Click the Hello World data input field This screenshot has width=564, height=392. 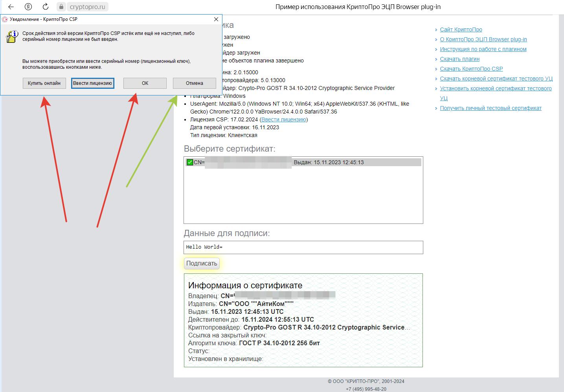[303, 247]
